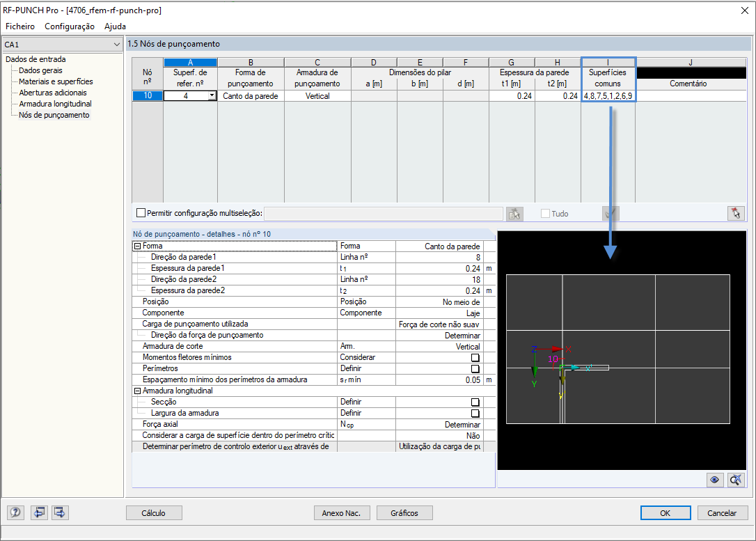Close the RF-PUNCH Pro window
The image size is (756, 541).
pyautogui.click(x=744, y=10)
